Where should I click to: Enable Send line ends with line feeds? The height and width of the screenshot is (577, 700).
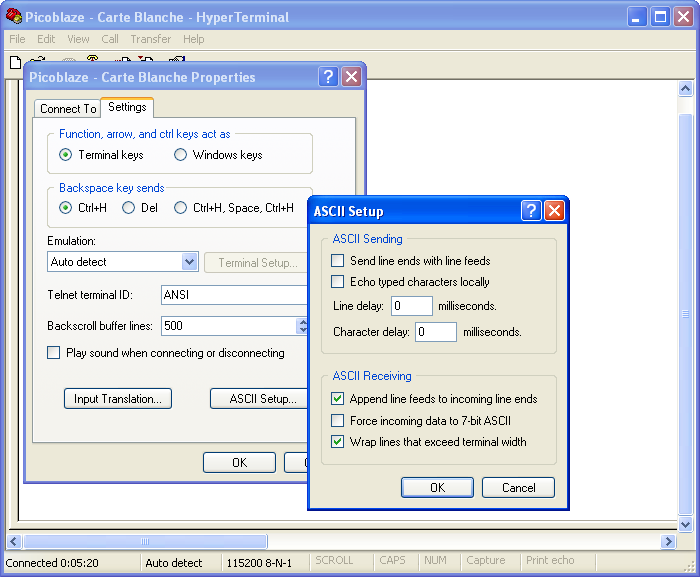338,260
